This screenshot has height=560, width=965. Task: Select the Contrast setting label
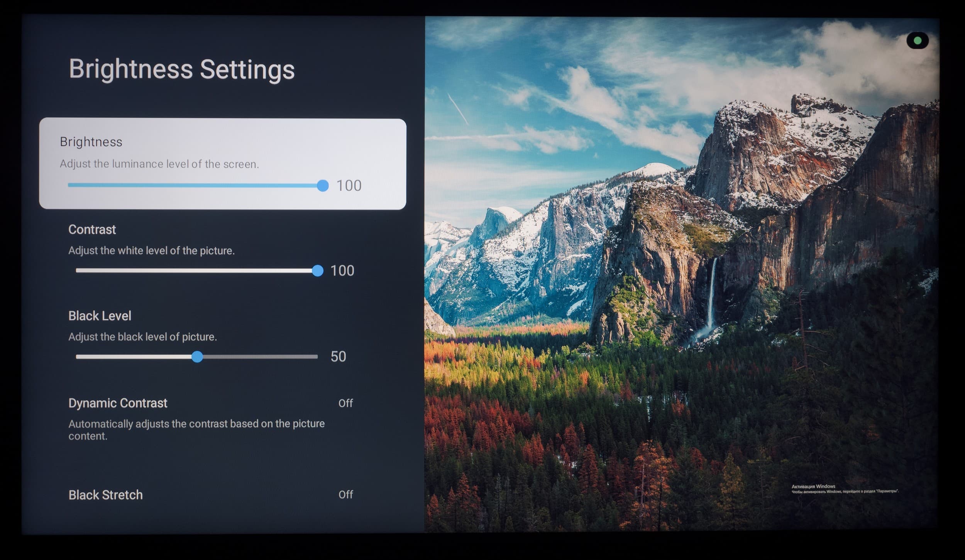coord(92,230)
